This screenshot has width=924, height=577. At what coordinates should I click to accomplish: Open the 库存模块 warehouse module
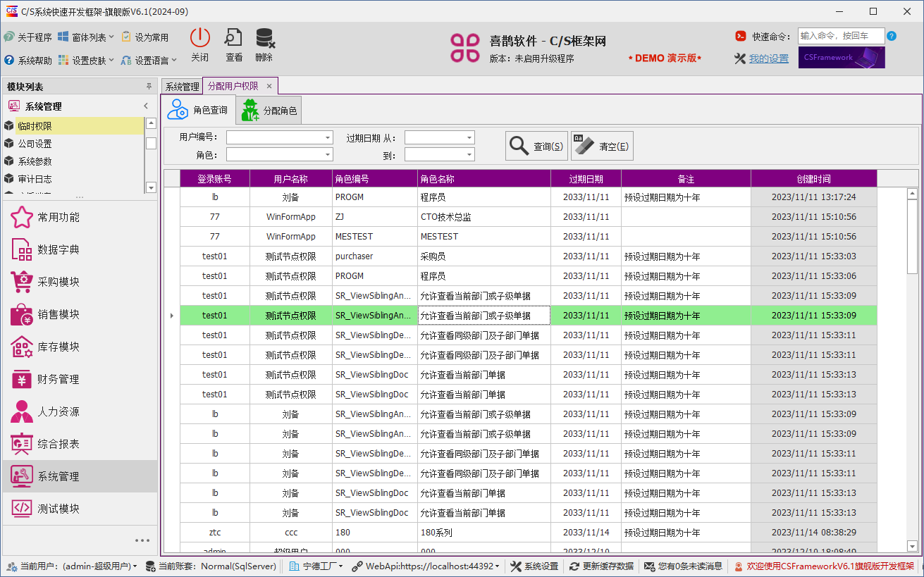pyautogui.click(x=80, y=347)
